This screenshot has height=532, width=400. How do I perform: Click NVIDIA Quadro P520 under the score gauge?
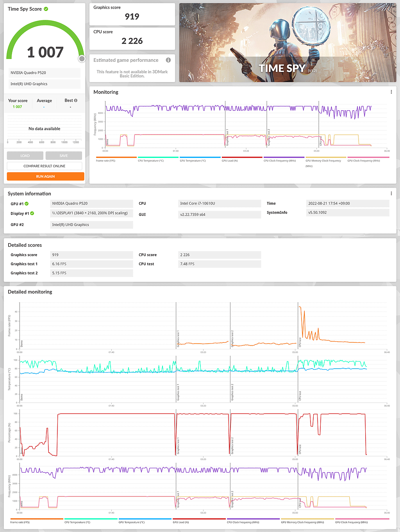point(45,73)
